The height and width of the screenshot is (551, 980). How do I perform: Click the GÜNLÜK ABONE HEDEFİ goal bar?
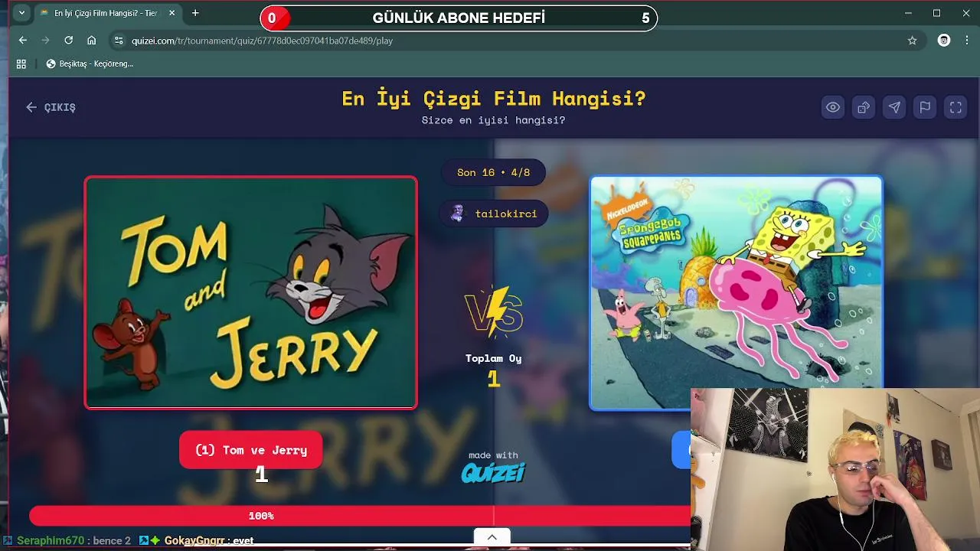[459, 18]
